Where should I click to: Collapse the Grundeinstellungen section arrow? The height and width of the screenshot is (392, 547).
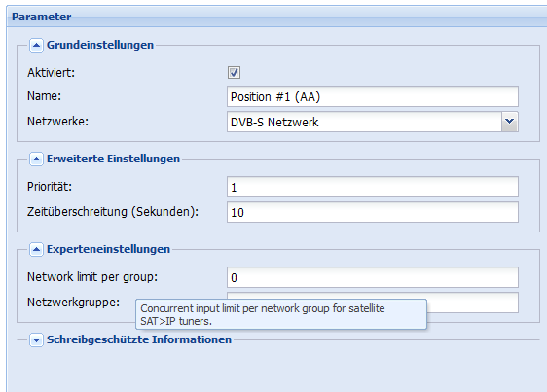(36, 45)
